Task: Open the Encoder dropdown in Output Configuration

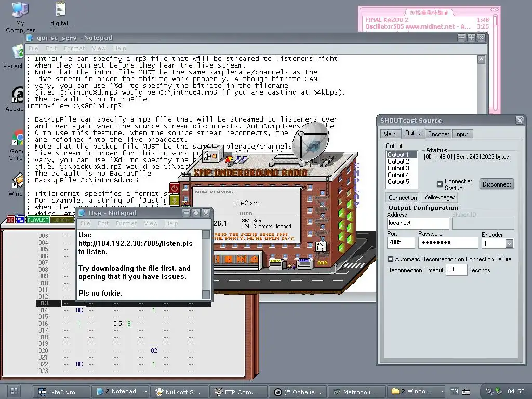Action: [x=509, y=243]
